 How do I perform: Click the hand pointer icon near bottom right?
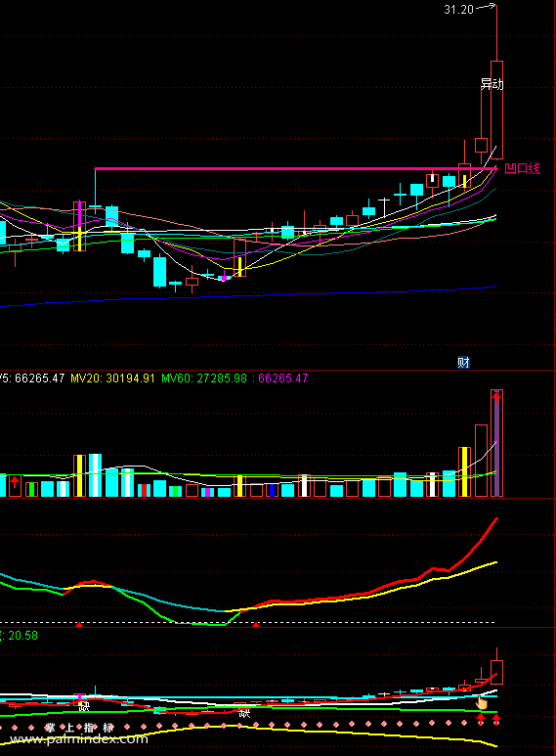pos(482,702)
